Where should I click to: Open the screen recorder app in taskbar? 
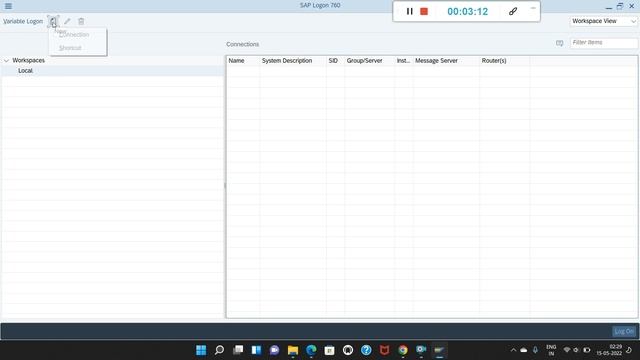421,350
